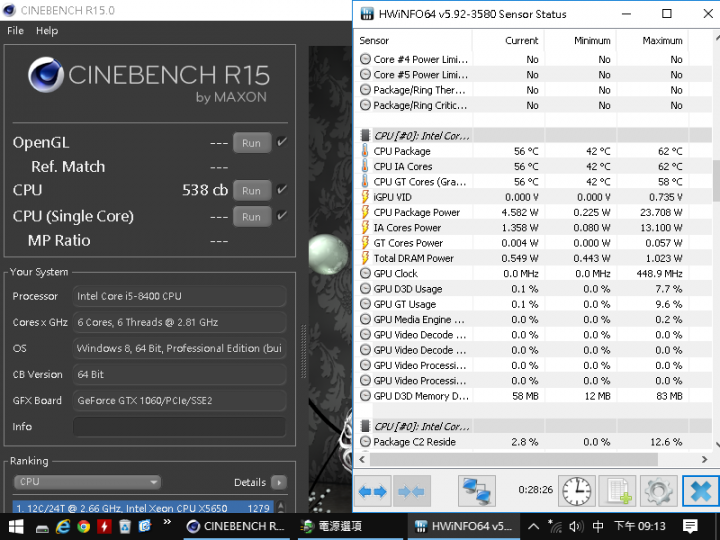Click first CPU [#0] chip section icon
The height and width of the screenshot is (540, 720).
click(x=365, y=135)
